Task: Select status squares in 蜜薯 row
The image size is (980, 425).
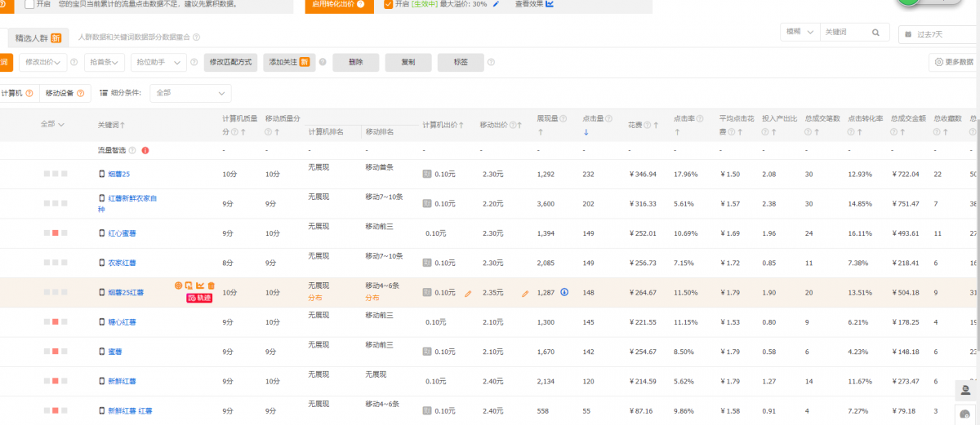Action: [x=56, y=352]
